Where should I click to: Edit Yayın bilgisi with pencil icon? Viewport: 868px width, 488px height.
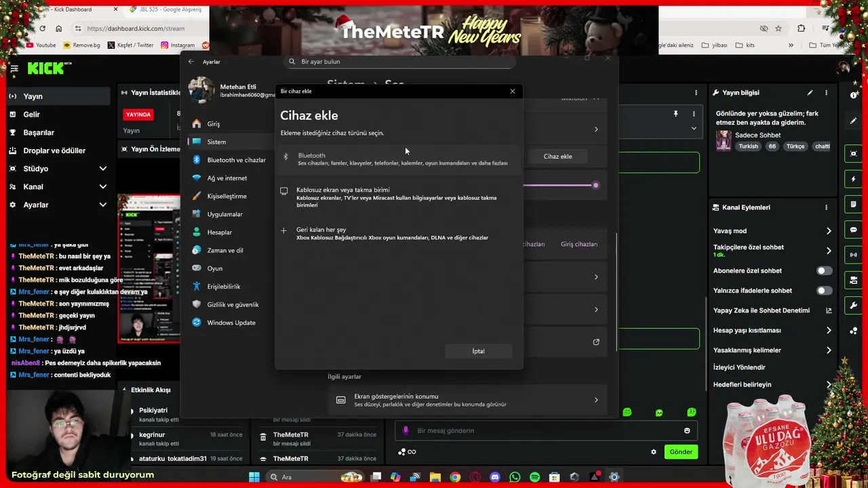[810, 93]
